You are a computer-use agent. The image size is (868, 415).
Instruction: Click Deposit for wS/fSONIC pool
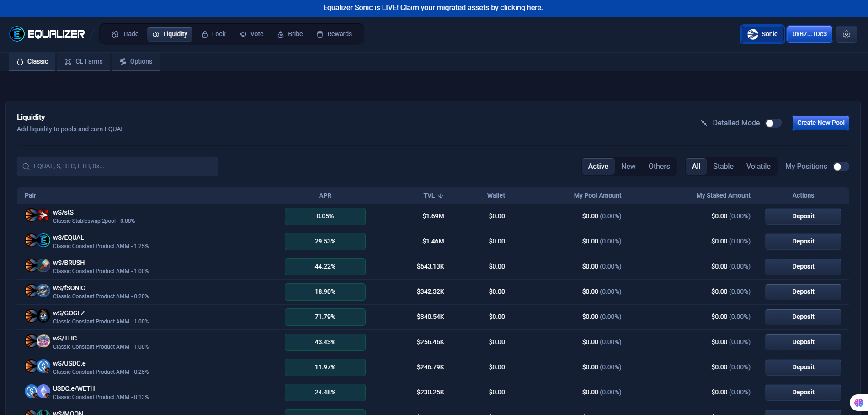pos(803,292)
